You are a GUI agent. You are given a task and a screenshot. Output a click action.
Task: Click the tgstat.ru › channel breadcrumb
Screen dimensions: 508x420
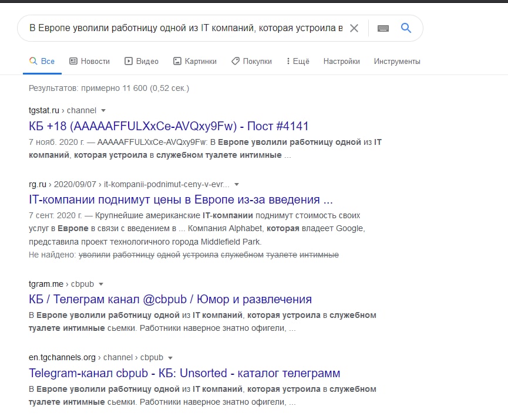pos(62,110)
